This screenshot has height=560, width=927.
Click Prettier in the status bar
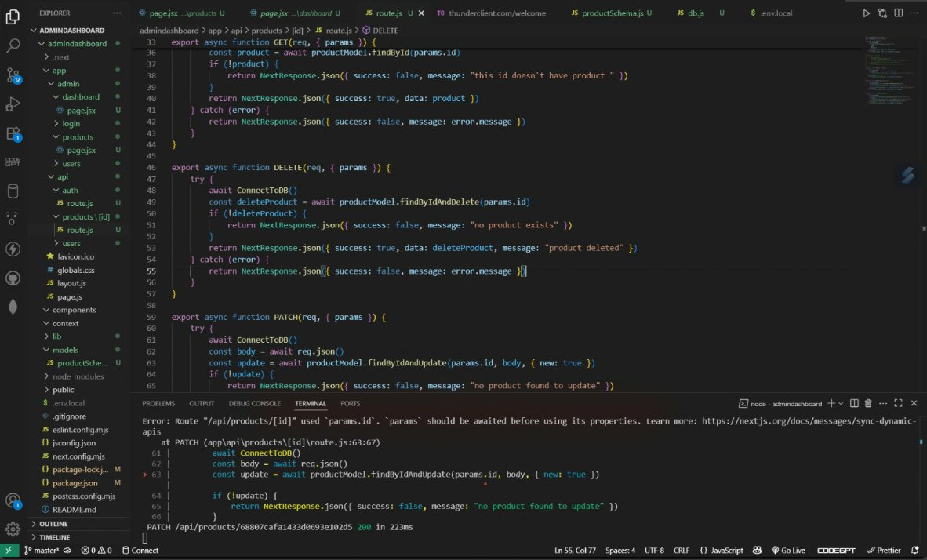[884, 551]
